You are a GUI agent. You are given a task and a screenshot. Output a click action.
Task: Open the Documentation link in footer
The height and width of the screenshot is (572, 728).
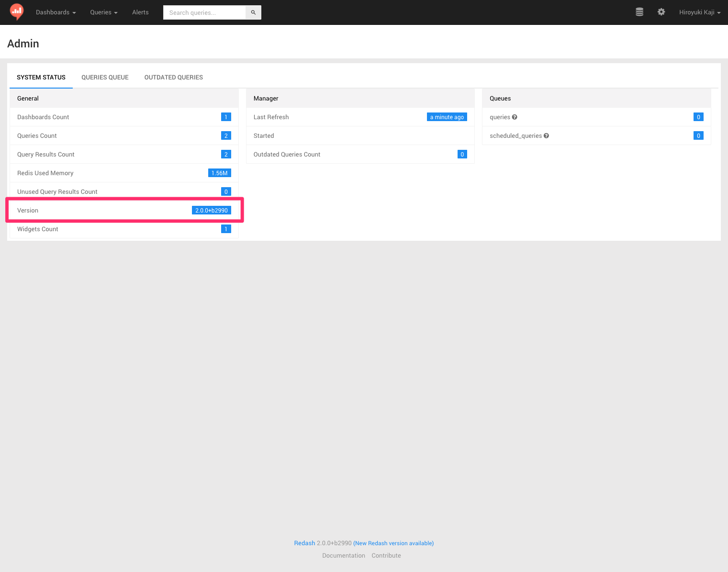point(343,555)
